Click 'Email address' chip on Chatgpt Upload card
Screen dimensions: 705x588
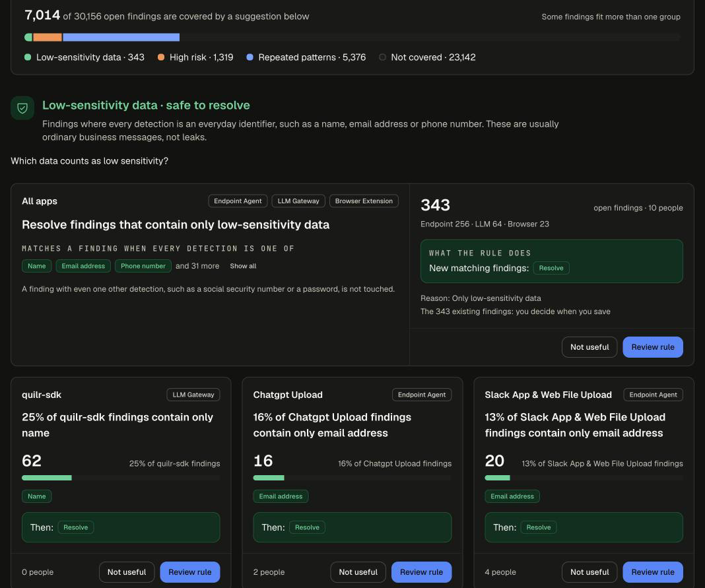pyautogui.click(x=281, y=496)
